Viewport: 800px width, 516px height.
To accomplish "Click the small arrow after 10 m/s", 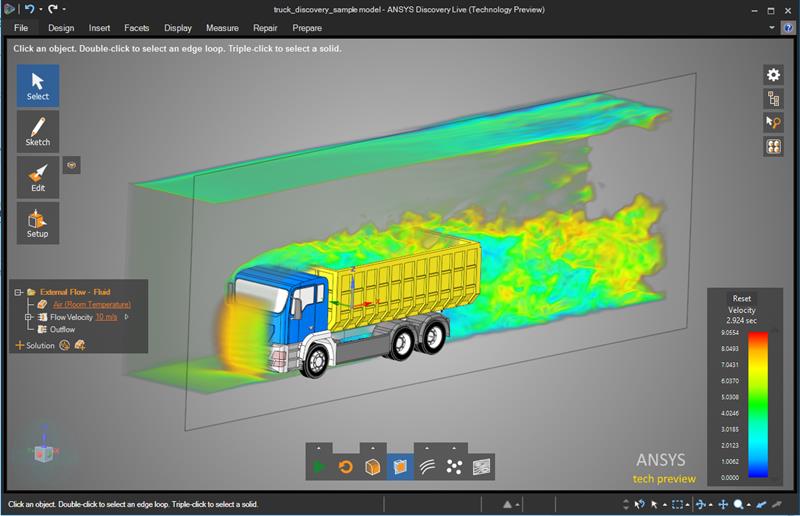I will (x=126, y=317).
